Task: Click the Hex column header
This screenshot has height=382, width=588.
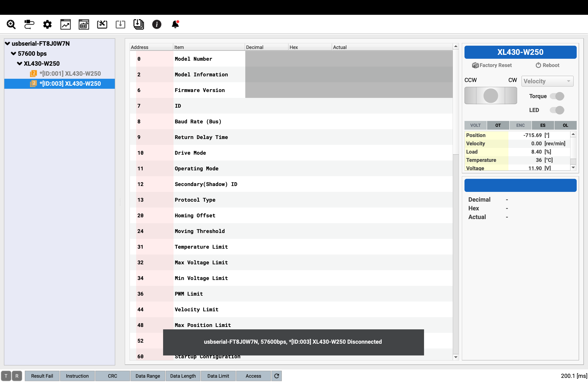Action: (310, 47)
